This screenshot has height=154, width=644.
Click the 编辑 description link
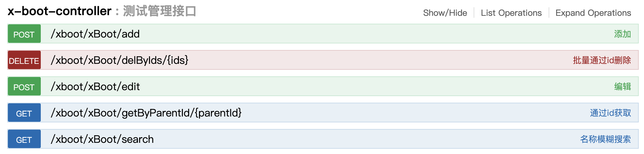(x=622, y=87)
